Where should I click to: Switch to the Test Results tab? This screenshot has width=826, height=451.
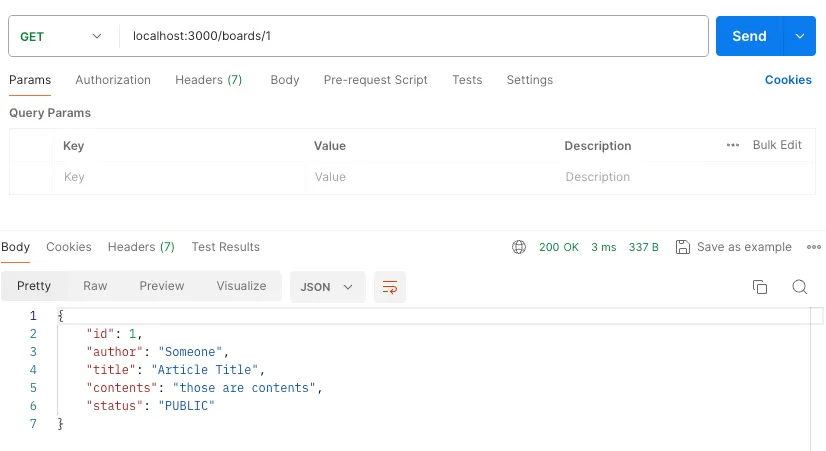point(225,247)
